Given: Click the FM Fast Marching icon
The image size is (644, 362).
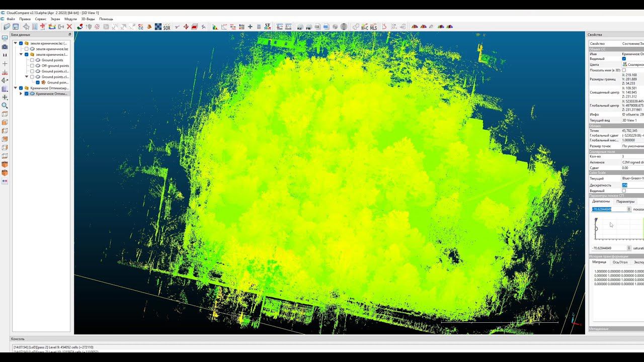Looking at the screenshot, I should click(x=308, y=27).
